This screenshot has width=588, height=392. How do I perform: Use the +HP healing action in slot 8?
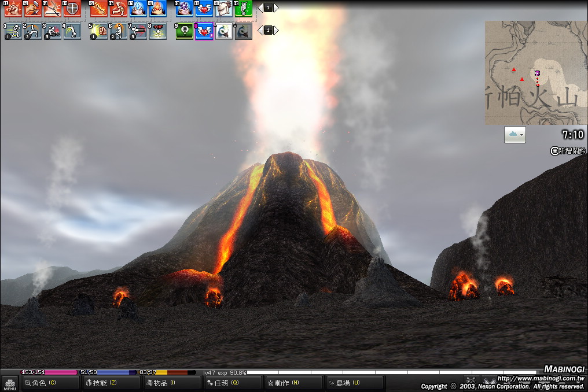157,31
